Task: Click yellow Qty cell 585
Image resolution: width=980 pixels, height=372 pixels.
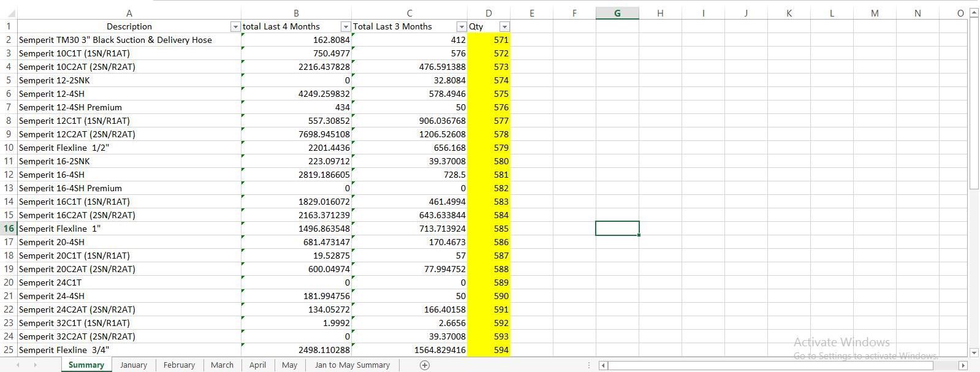Action: [x=488, y=229]
